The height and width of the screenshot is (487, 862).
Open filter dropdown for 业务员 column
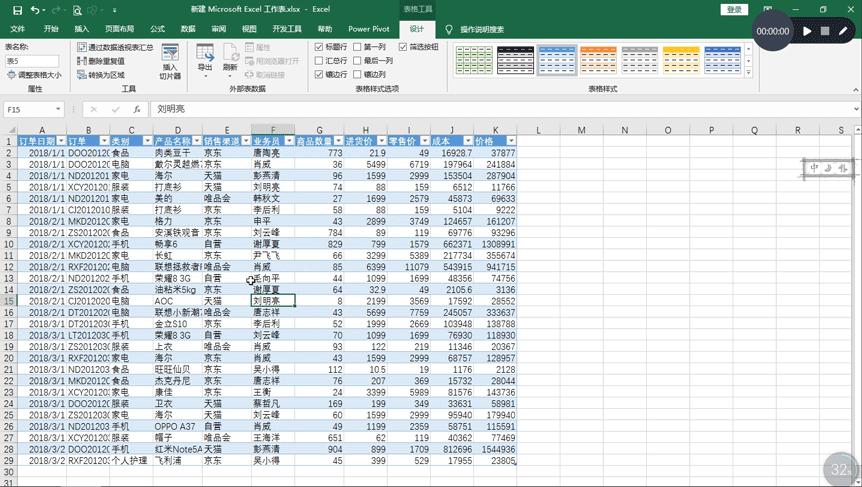(288, 141)
